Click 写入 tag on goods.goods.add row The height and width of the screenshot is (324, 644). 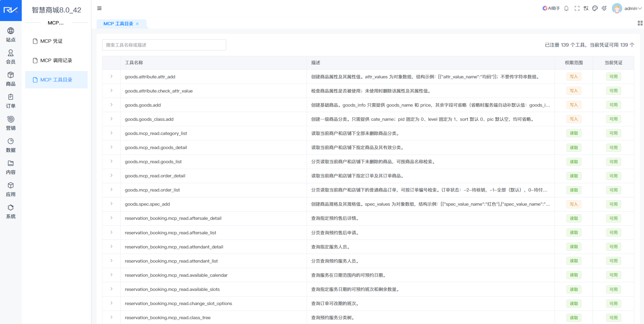(x=574, y=105)
